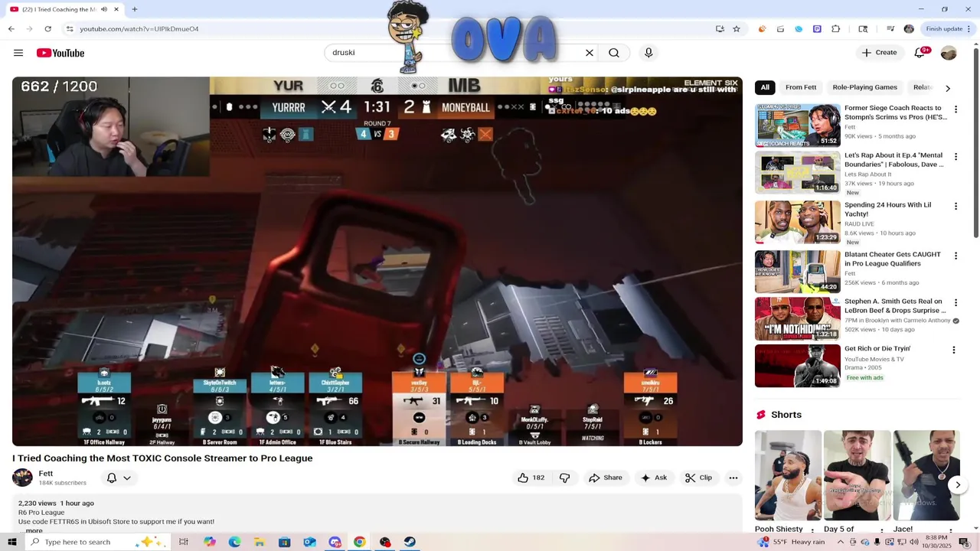This screenshot has height=551, width=980.
Task: Open Outlook from the taskbar
Action: coord(309,542)
